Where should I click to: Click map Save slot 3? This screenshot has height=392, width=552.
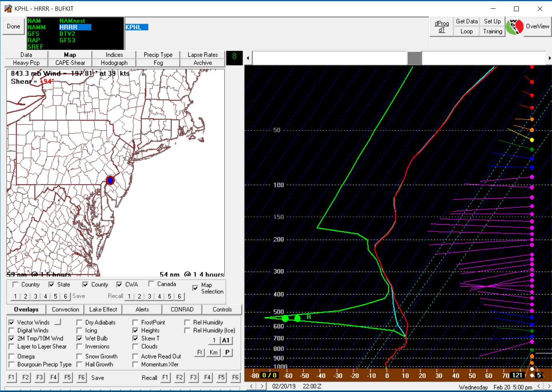pyautogui.click(x=35, y=296)
